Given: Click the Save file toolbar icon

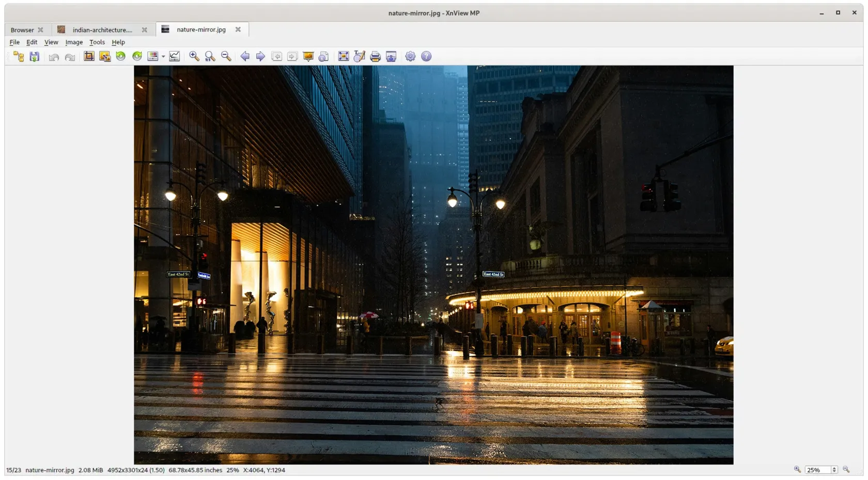Looking at the screenshot, I should 35,57.
